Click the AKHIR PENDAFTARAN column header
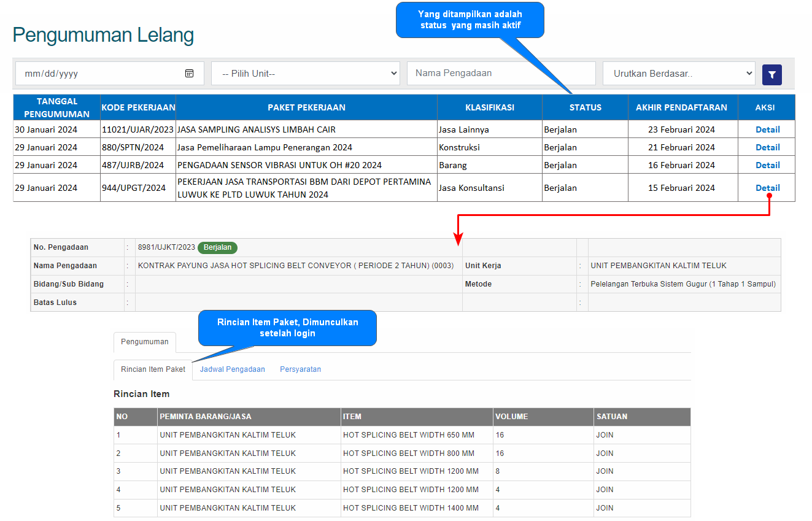The height and width of the screenshot is (521, 812). click(681, 107)
